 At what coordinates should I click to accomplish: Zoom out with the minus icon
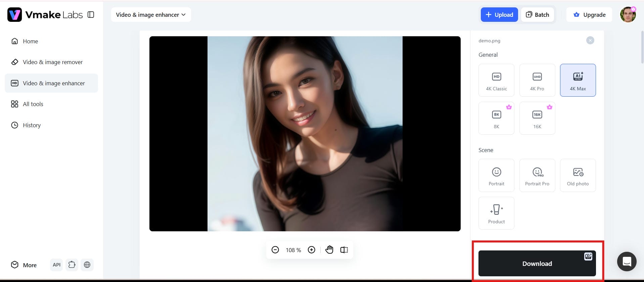click(x=275, y=250)
